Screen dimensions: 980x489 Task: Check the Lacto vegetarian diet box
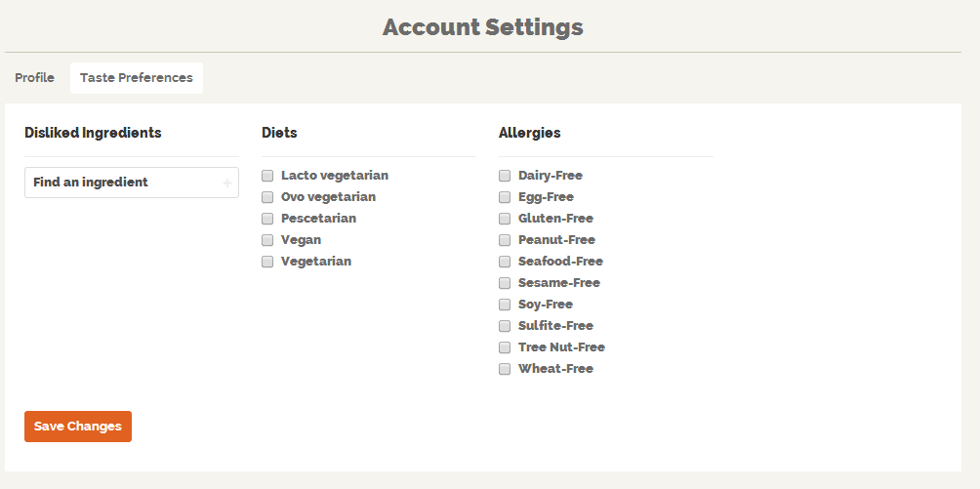click(267, 176)
